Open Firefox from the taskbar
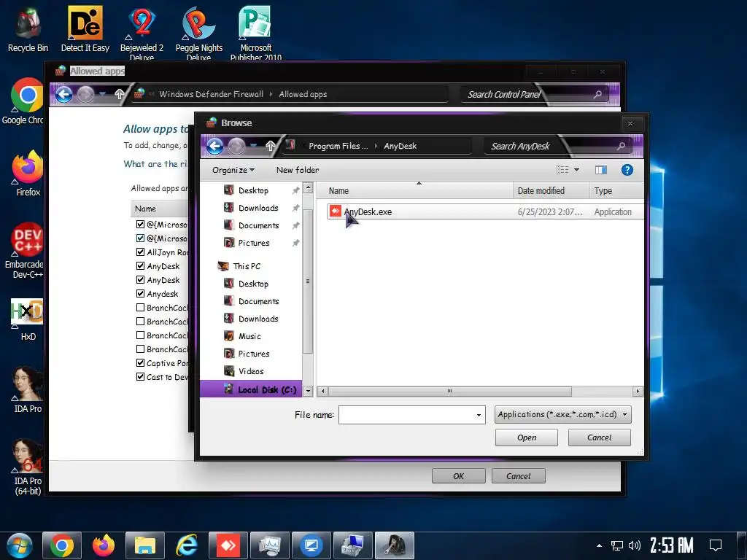Viewport: 747px width, 560px height. pos(104,545)
